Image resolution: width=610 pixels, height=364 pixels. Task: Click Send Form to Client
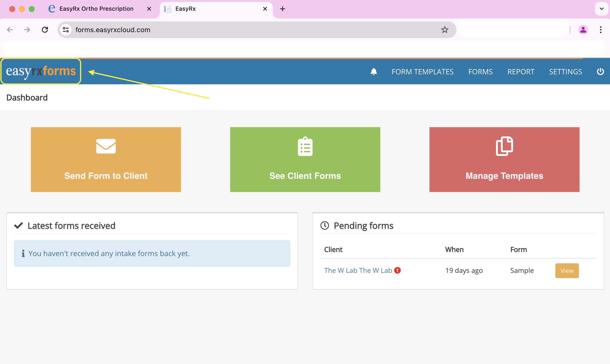106,159
